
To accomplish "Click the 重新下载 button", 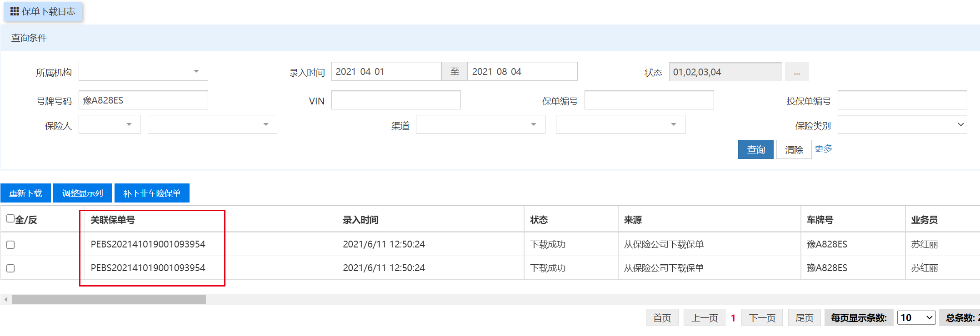I will (x=26, y=193).
